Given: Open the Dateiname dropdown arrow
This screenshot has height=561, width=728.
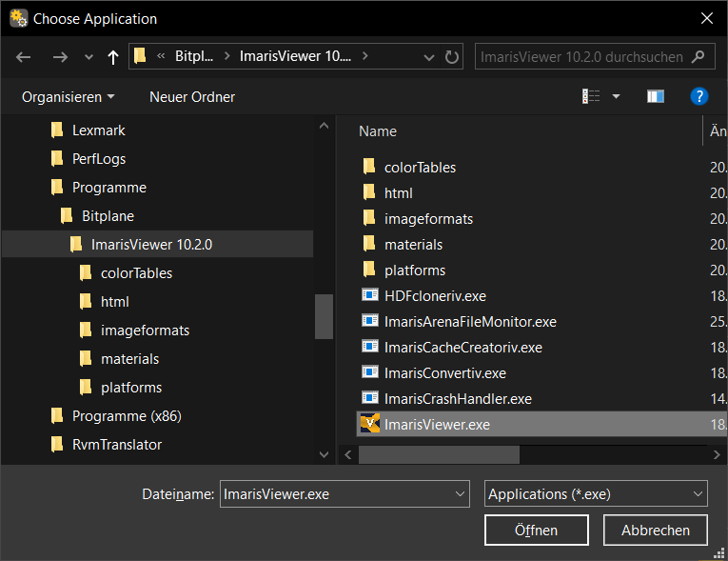Looking at the screenshot, I should 460,494.
